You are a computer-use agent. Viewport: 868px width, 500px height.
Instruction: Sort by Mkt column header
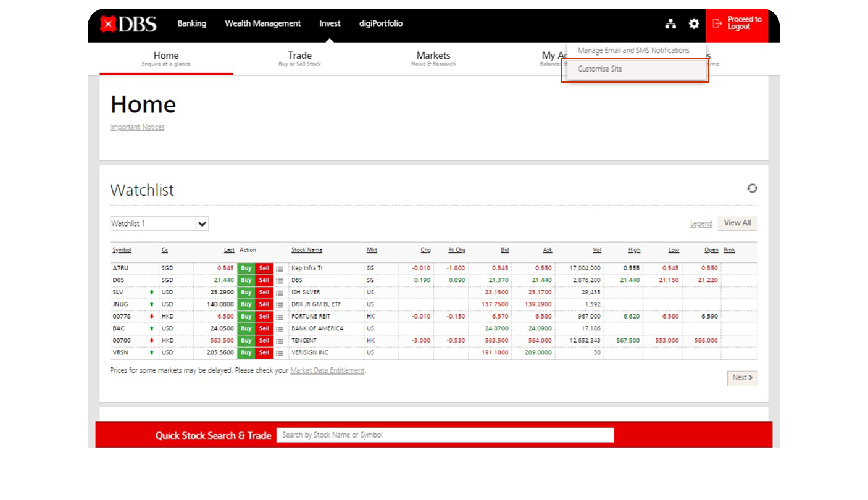[372, 250]
